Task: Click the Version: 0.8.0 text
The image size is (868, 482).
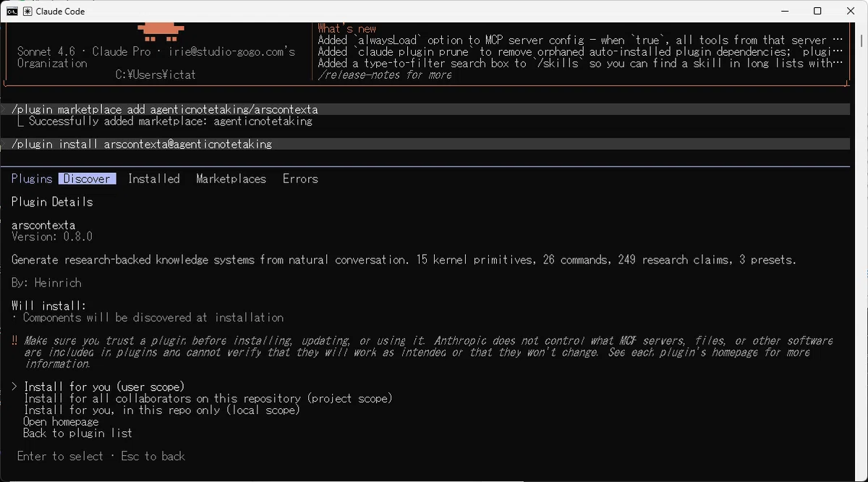Action: (x=52, y=237)
